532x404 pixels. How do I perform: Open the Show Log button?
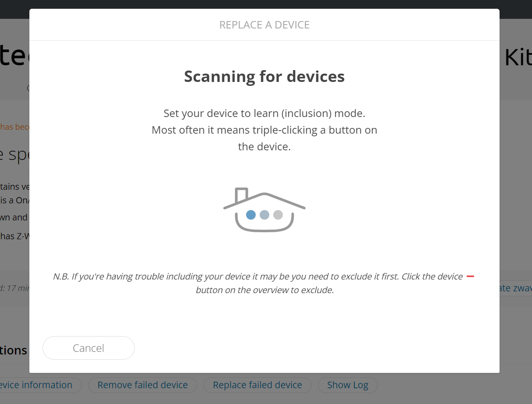tap(347, 385)
